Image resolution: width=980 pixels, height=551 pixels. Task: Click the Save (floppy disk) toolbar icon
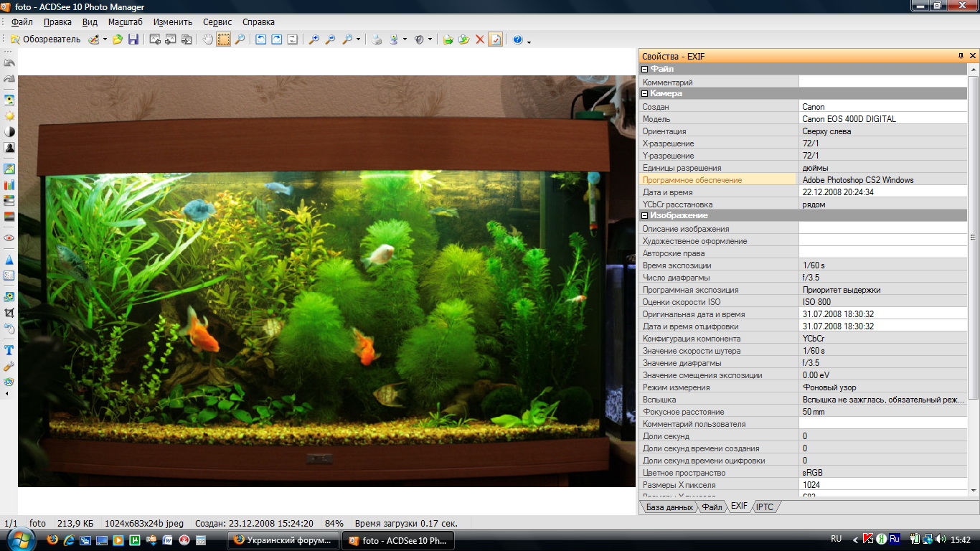[133, 39]
